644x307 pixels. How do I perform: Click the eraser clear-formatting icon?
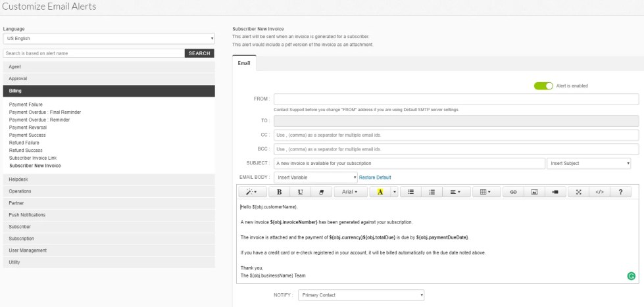[321, 192]
